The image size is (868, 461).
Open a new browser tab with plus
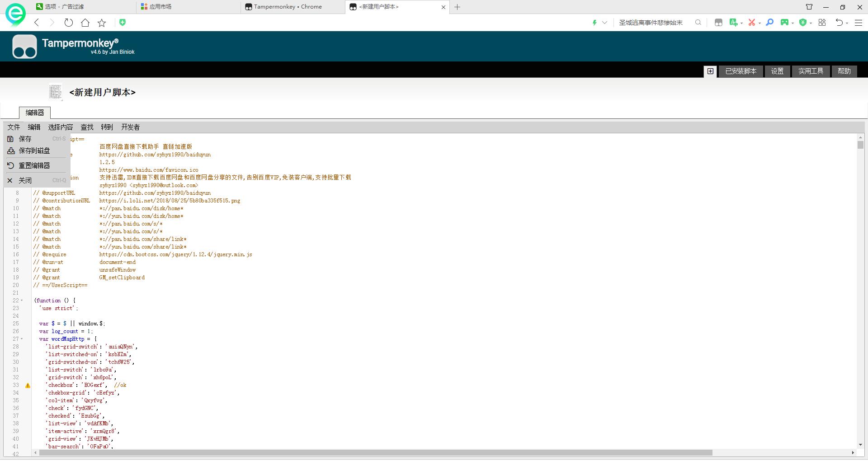(x=458, y=7)
